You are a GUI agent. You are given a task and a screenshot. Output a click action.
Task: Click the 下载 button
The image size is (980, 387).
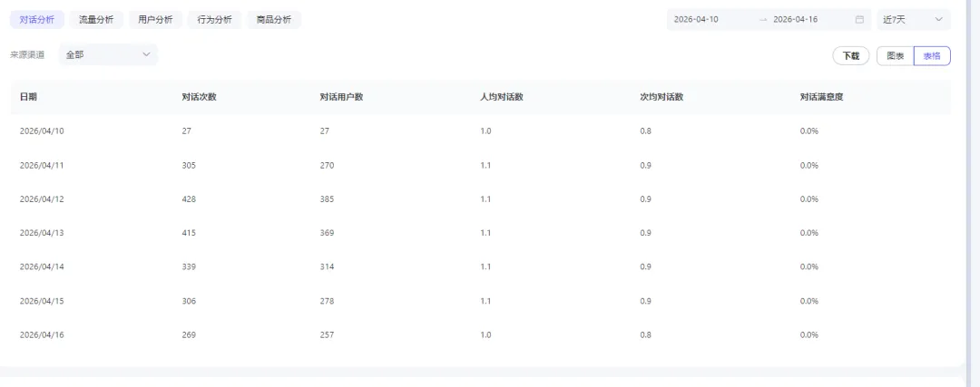point(850,56)
